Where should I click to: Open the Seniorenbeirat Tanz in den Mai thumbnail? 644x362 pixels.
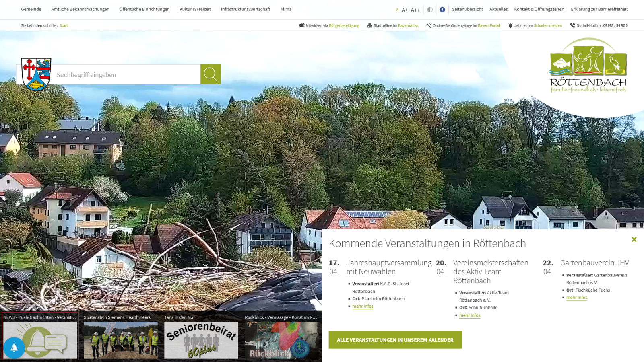pos(201,340)
